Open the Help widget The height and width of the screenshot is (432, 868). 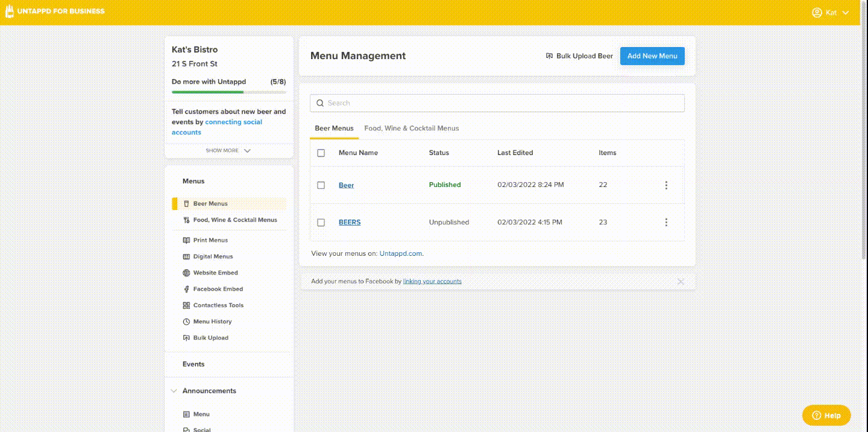click(826, 415)
